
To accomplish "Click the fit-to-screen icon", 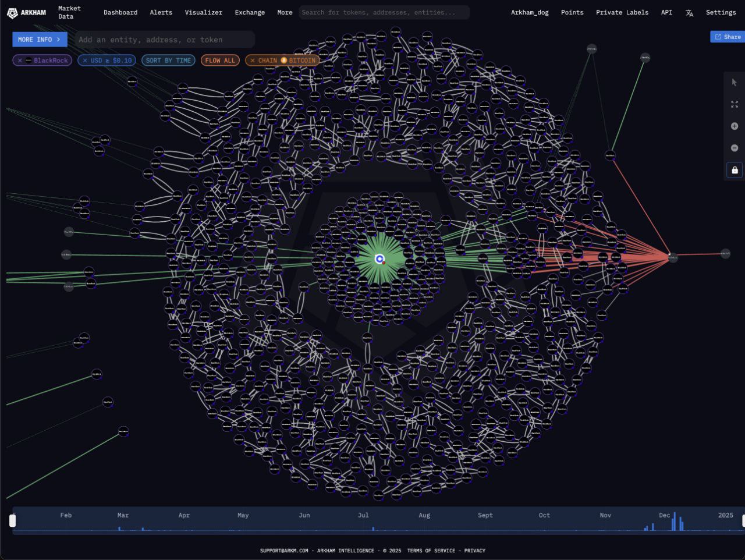I will click(x=734, y=104).
